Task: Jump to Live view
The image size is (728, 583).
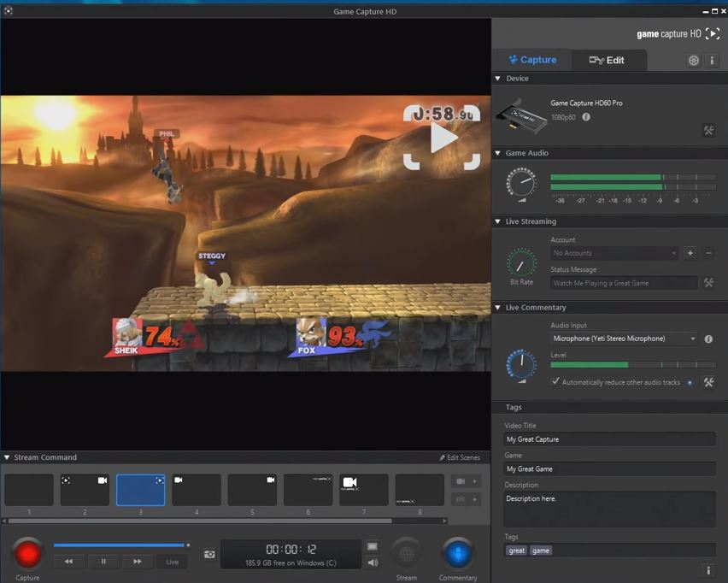Action: (x=172, y=561)
